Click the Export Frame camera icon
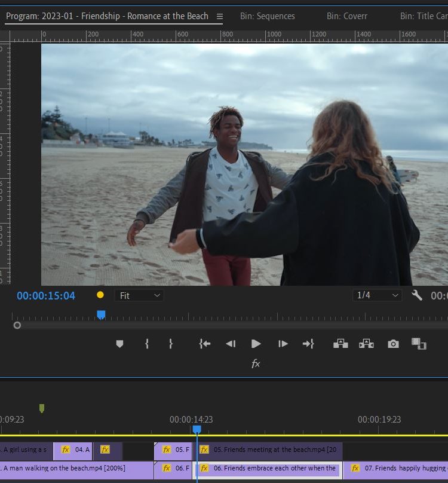Image resolution: width=448 pixels, height=483 pixels. (393, 344)
